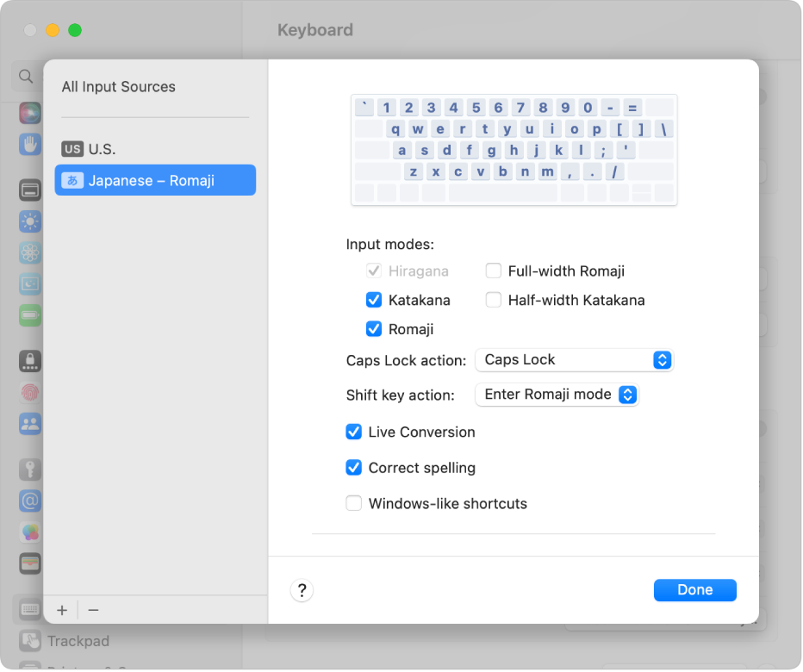
Task: Click the minus button to remove input source
Action: click(x=93, y=610)
